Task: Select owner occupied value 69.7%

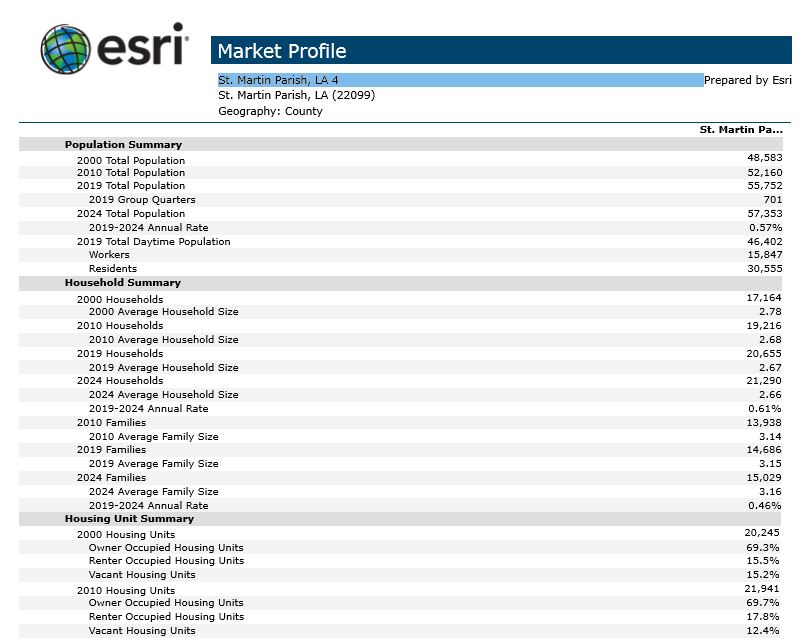Action: (x=763, y=602)
